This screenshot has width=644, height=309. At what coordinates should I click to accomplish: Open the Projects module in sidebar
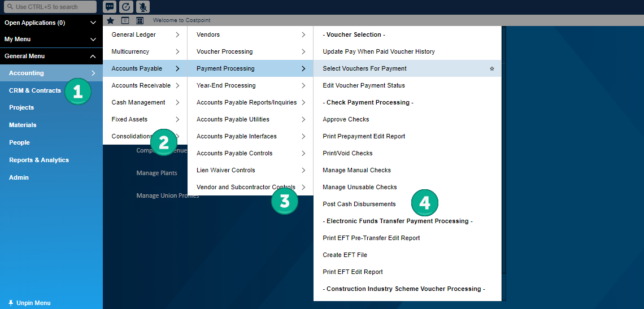click(21, 107)
